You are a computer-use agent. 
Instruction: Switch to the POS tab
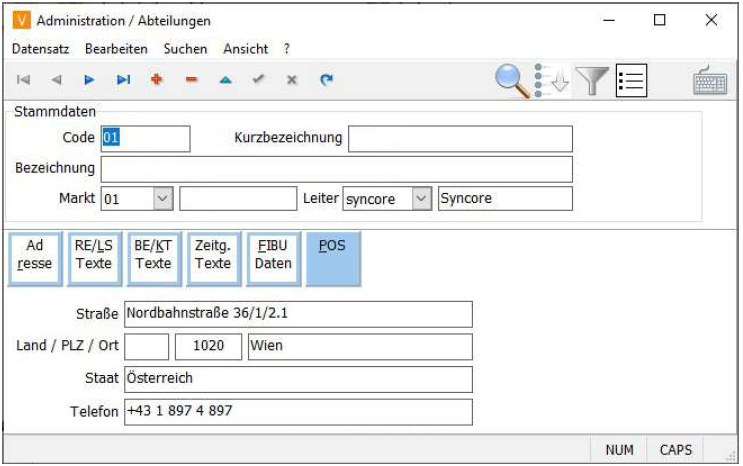pos(334,259)
